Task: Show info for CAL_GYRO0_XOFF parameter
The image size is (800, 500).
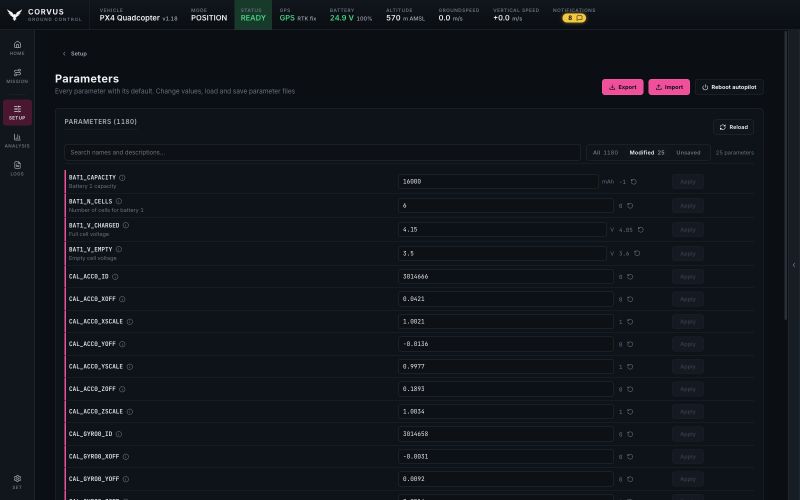Action: [126, 457]
